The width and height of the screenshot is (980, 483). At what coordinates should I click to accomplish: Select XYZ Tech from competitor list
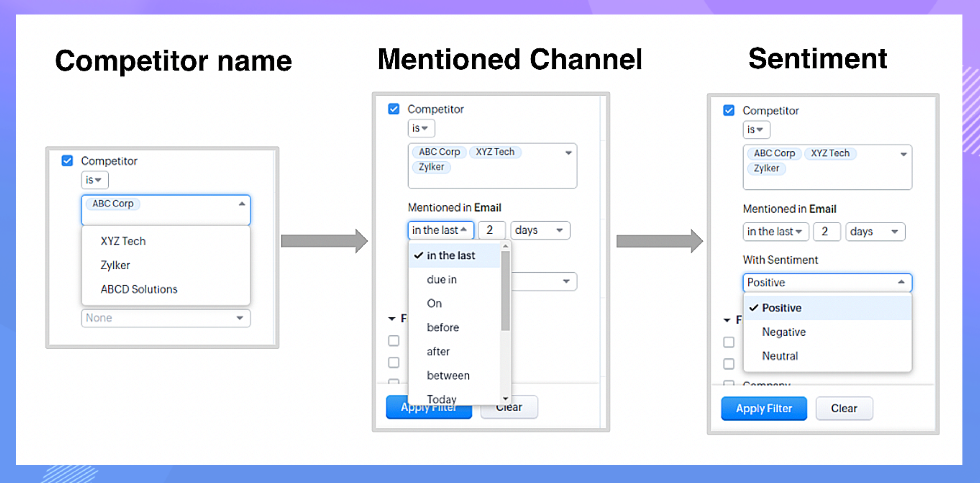click(123, 241)
